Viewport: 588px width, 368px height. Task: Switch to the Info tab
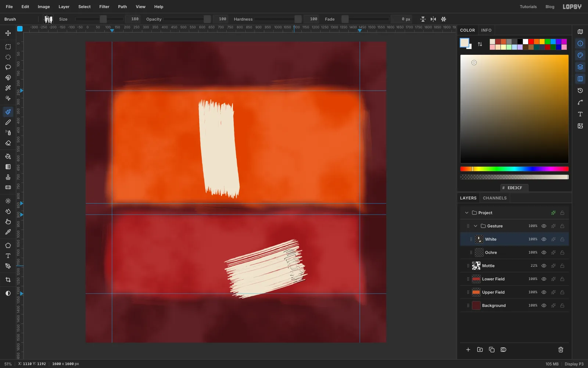tap(486, 30)
